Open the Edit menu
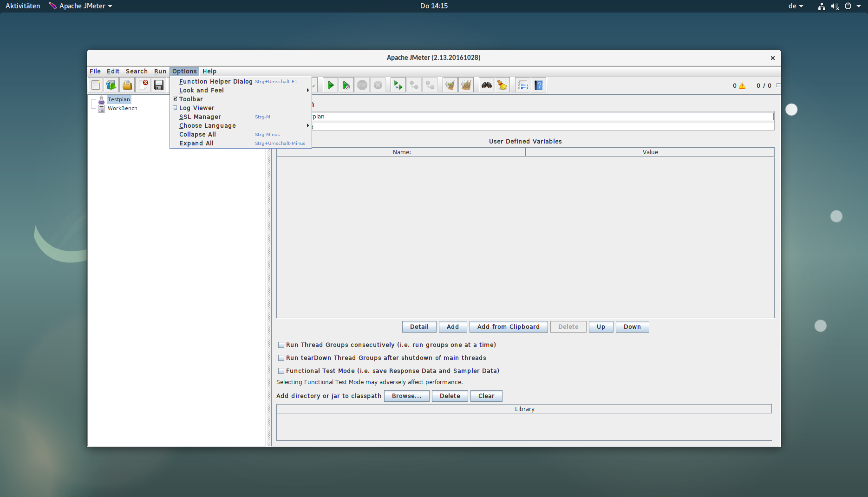Viewport: 868px width, 497px height. 113,71
